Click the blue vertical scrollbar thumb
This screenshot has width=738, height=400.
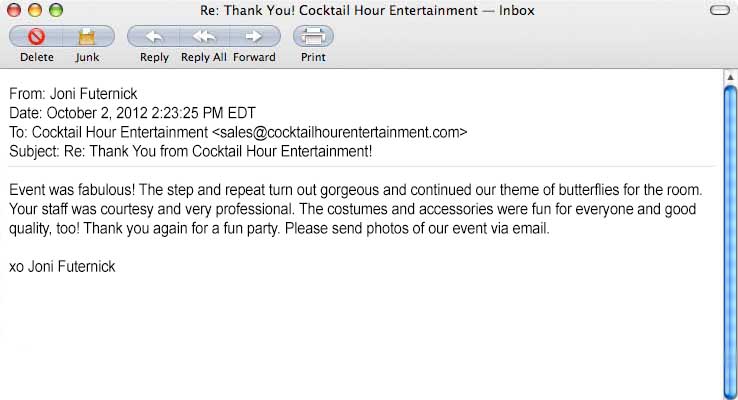pyautogui.click(x=730, y=230)
